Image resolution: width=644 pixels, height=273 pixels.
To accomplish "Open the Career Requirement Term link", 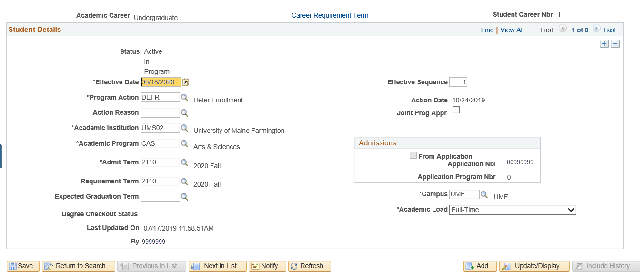I will pos(330,15).
